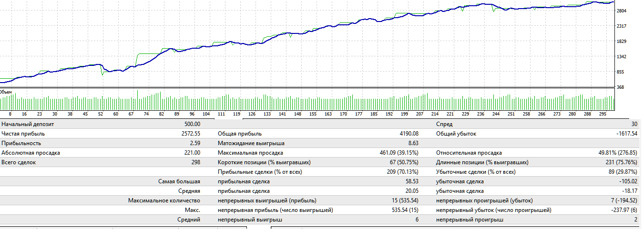Click the 'Общая прибыль' label

point(240,134)
